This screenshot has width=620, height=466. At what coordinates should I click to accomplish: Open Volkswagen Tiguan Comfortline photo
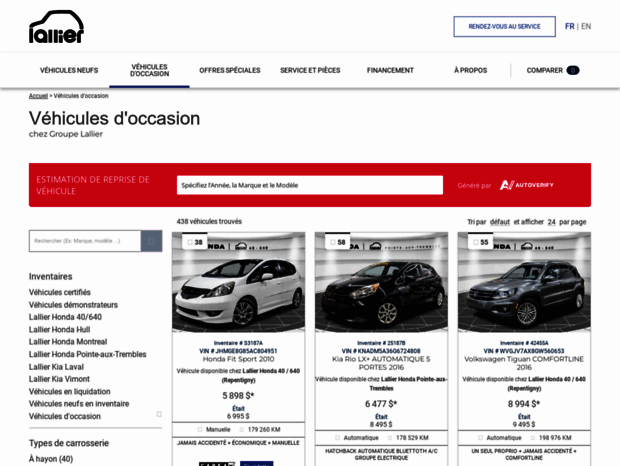(524, 282)
